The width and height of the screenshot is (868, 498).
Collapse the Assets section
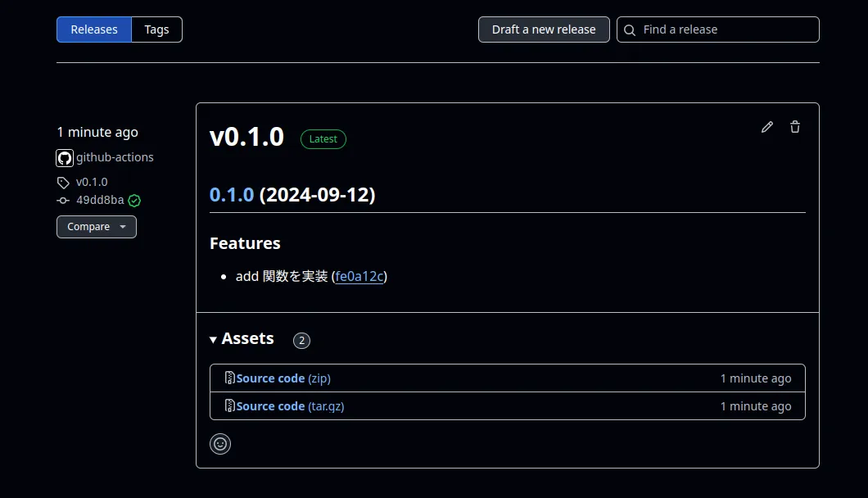coord(242,338)
